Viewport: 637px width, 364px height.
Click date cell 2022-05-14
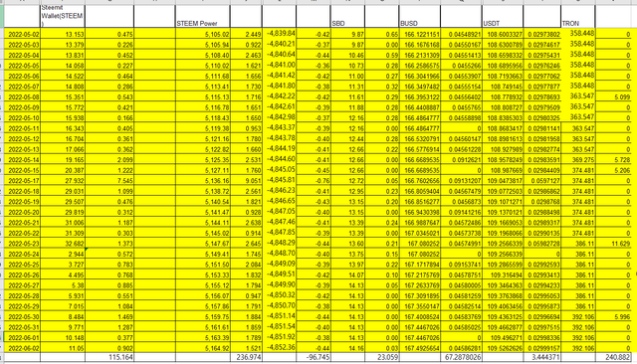tap(22, 160)
